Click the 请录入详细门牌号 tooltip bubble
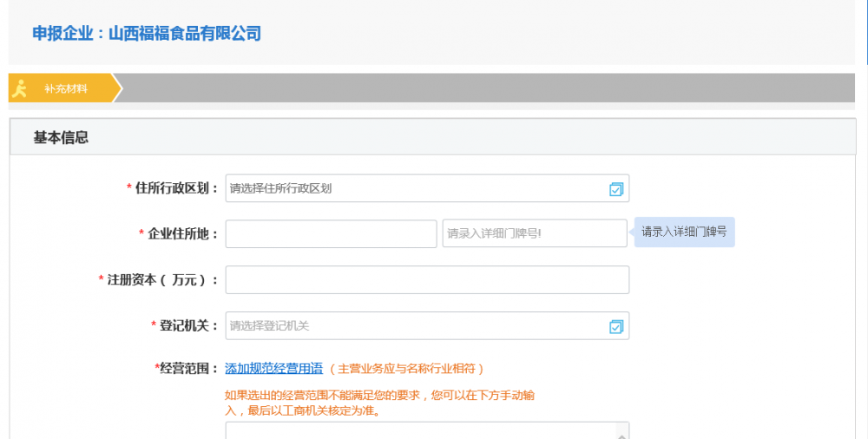 684,232
